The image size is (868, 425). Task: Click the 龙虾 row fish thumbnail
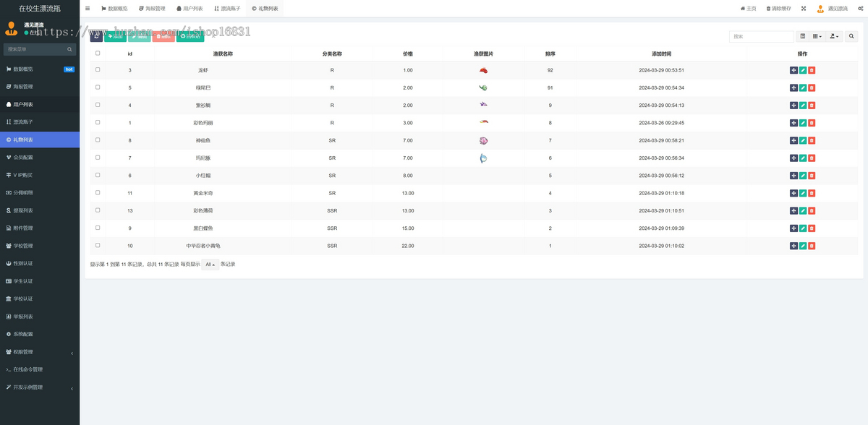click(483, 70)
